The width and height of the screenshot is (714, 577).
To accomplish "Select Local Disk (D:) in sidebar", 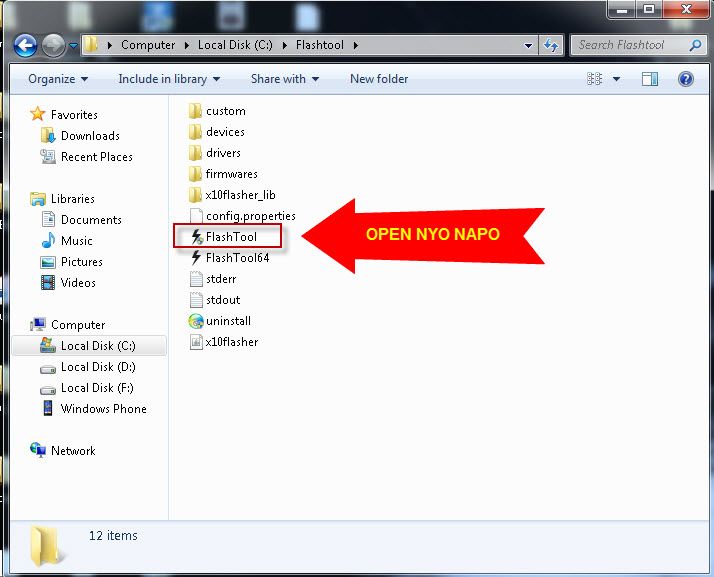I will click(x=98, y=367).
